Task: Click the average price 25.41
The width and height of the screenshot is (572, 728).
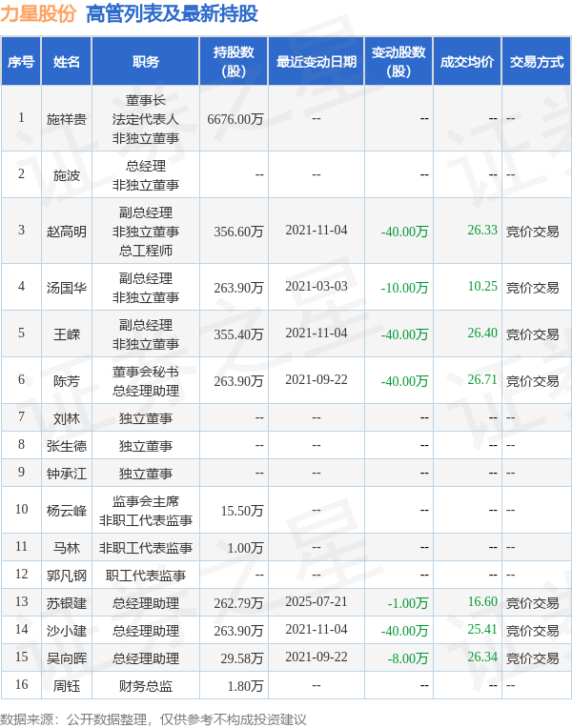Action: point(482,629)
